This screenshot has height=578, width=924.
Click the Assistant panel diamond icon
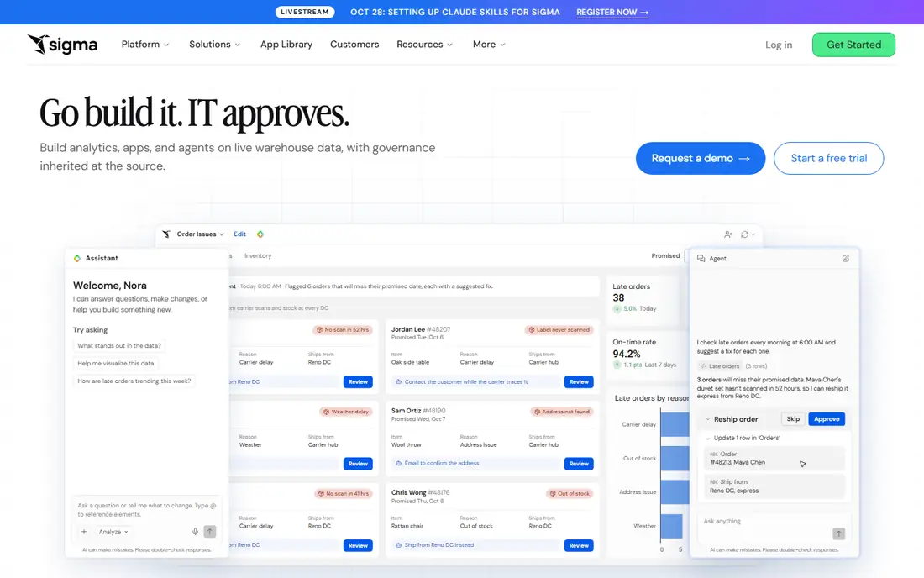tap(76, 258)
